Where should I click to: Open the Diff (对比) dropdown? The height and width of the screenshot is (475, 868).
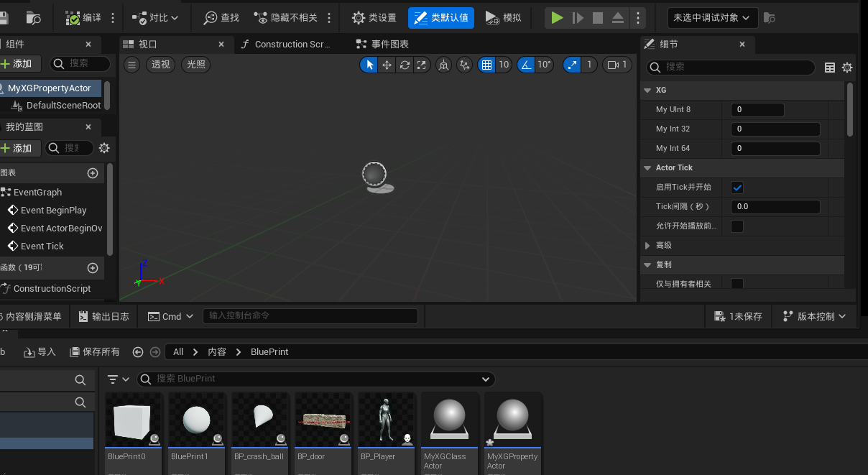[x=155, y=18]
